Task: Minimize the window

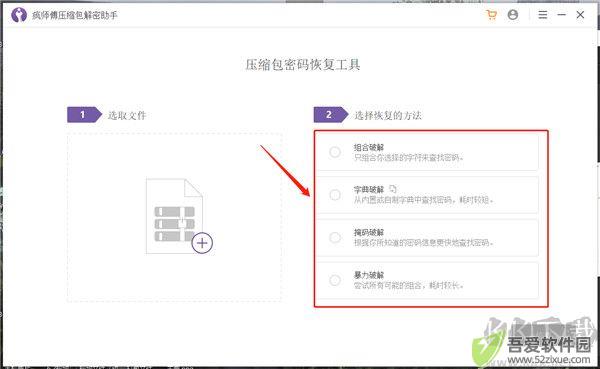Action: (x=561, y=15)
